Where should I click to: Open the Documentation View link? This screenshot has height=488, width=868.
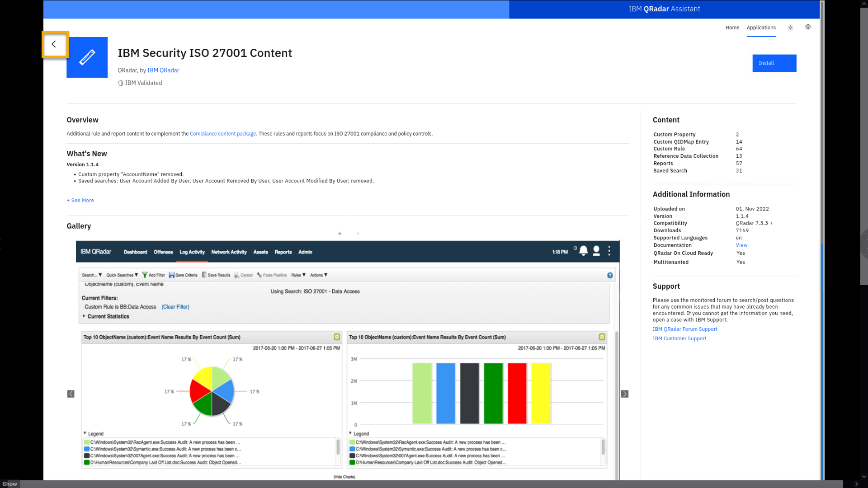[x=741, y=245]
